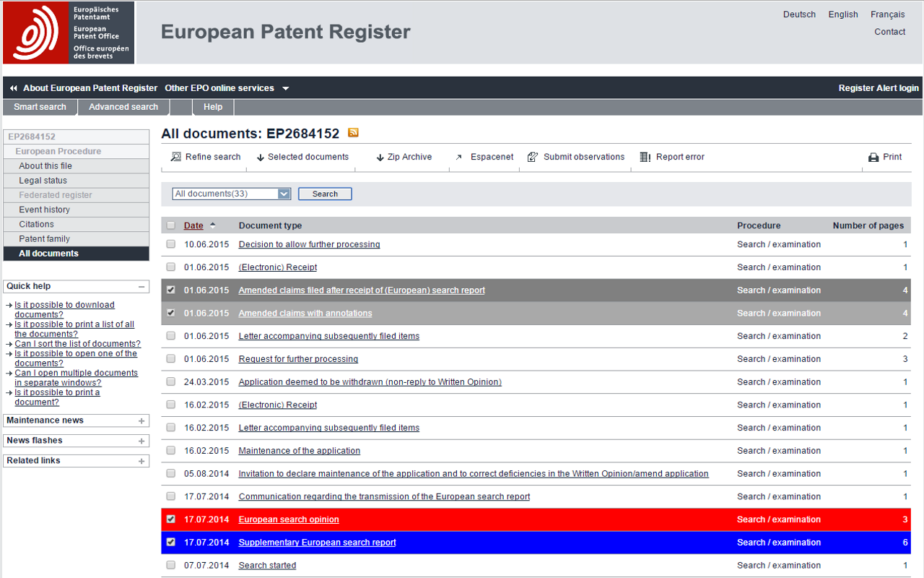Switch to the Advanced search tab
924x578 pixels.
(x=123, y=107)
